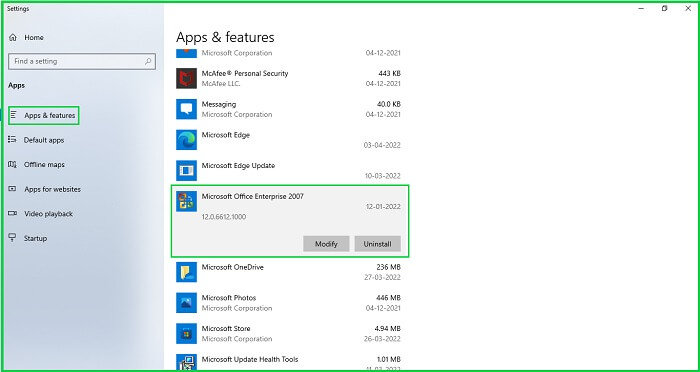Select the Microsoft OneDrive app icon

186,272
